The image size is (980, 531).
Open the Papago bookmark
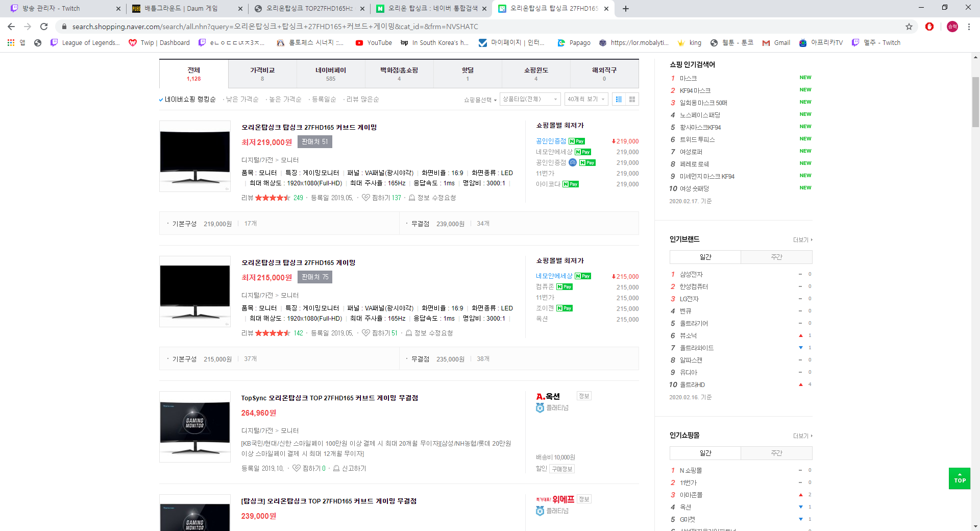pyautogui.click(x=574, y=43)
